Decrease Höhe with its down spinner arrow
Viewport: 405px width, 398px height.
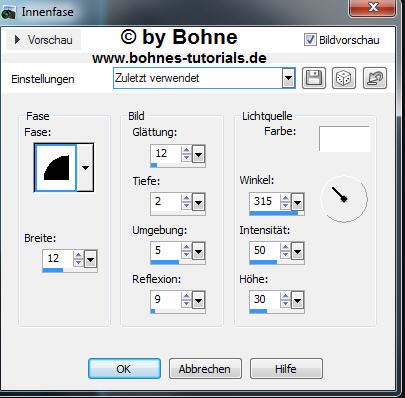[285, 304]
